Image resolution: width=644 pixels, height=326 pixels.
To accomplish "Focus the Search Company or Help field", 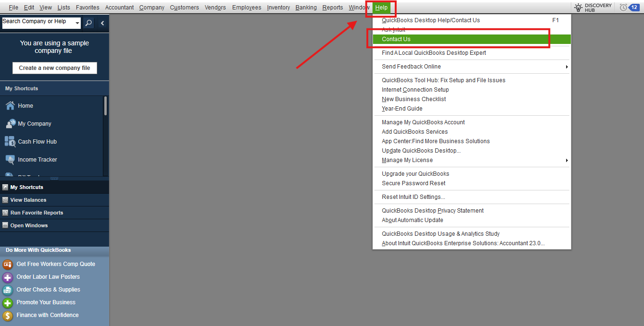I will 38,23.
